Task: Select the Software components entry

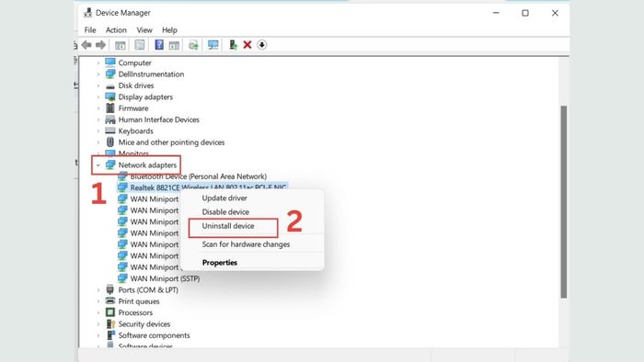Action: pyautogui.click(x=154, y=335)
